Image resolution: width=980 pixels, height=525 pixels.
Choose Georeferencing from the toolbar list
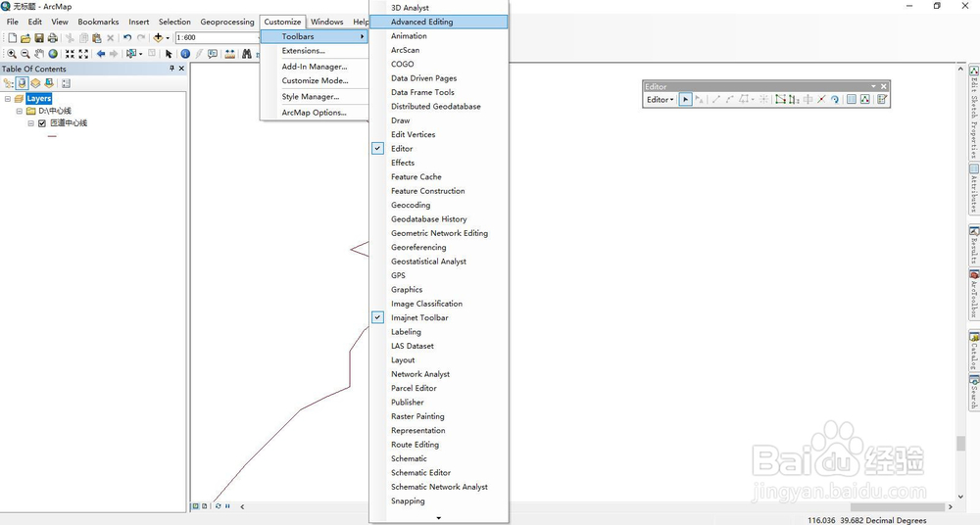(x=439, y=248)
